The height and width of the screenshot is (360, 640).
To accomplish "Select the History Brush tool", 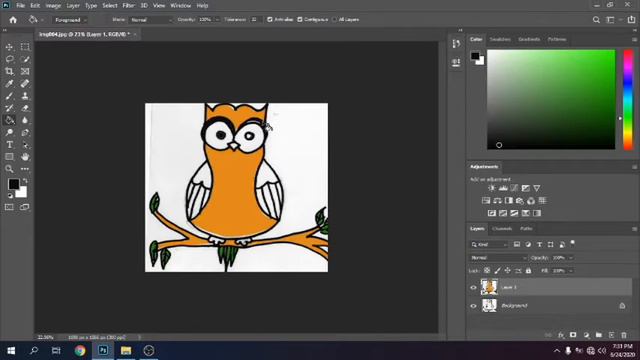I will [x=9, y=108].
